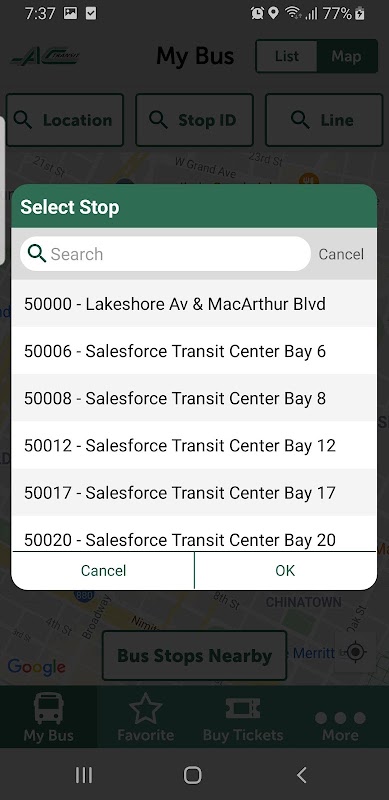
Task: Switch to Map view
Action: coord(346,56)
